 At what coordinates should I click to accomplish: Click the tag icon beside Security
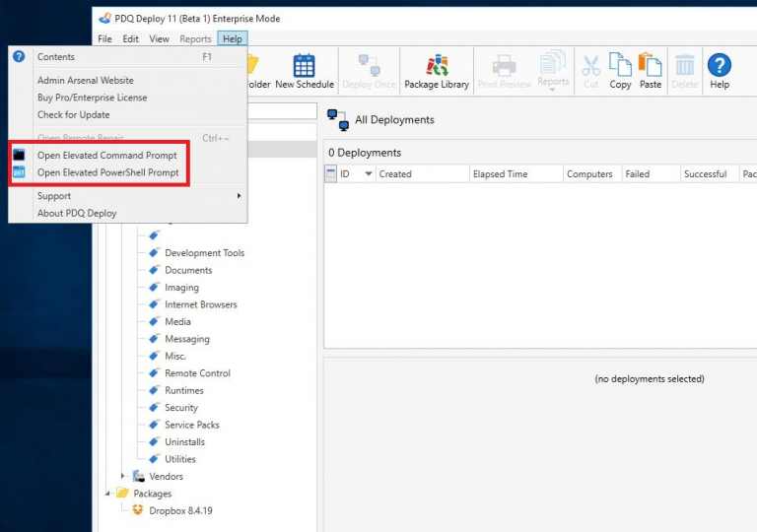point(154,408)
